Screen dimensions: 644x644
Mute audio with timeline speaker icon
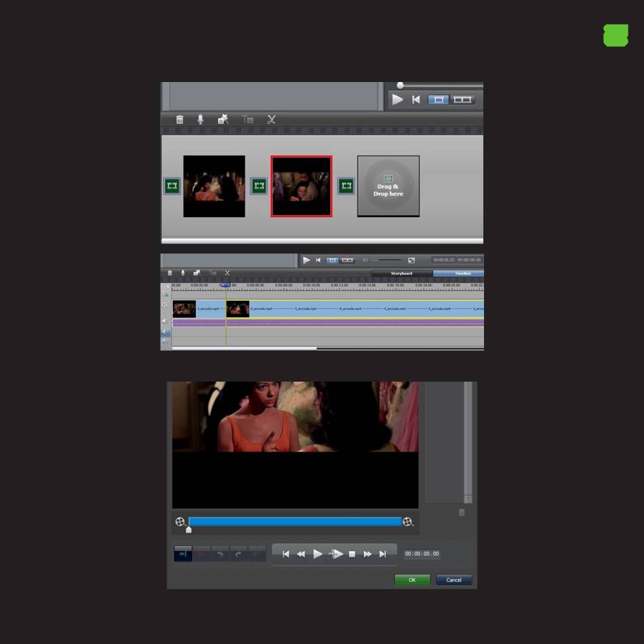tap(365, 260)
